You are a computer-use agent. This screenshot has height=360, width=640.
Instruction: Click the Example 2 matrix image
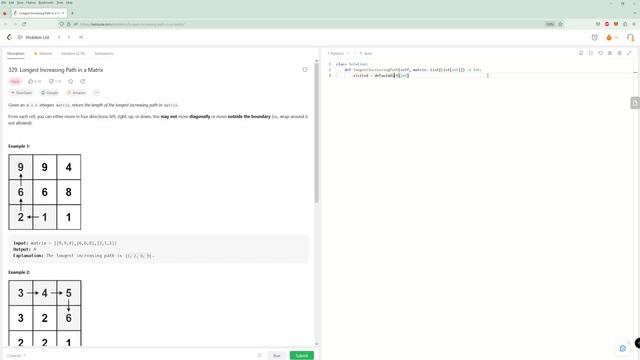pos(44,313)
